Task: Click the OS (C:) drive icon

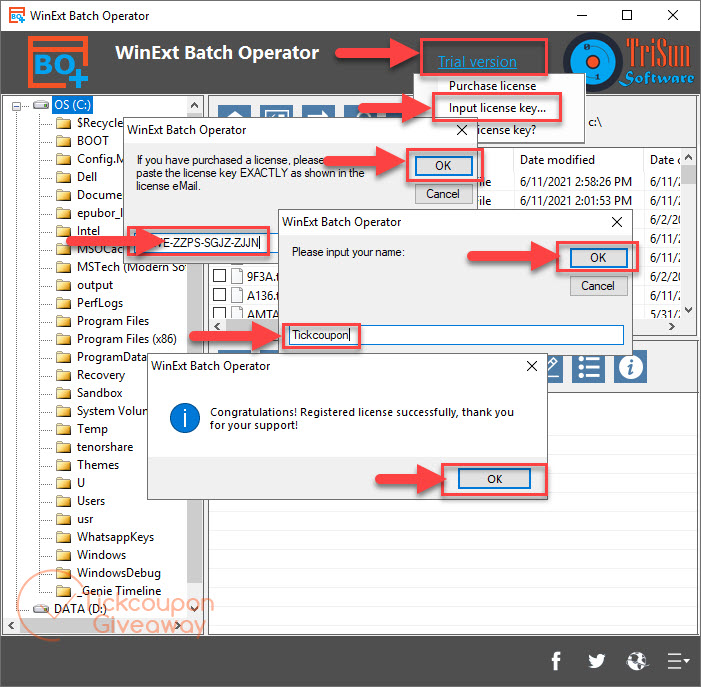Action: [x=41, y=105]
